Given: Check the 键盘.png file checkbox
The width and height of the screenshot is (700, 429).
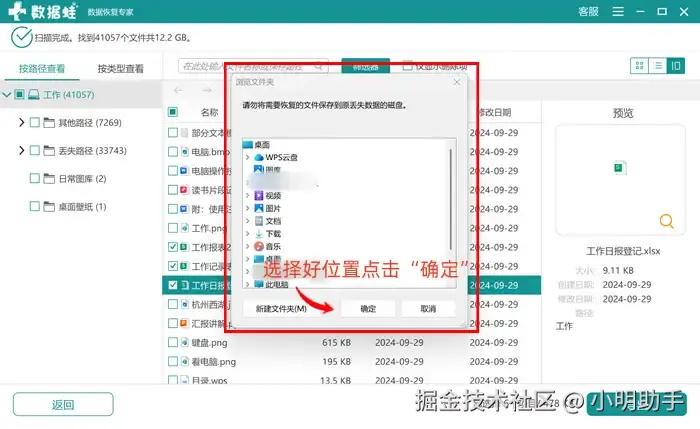Looking at the screenshot, I should click(x=173, y=342).
